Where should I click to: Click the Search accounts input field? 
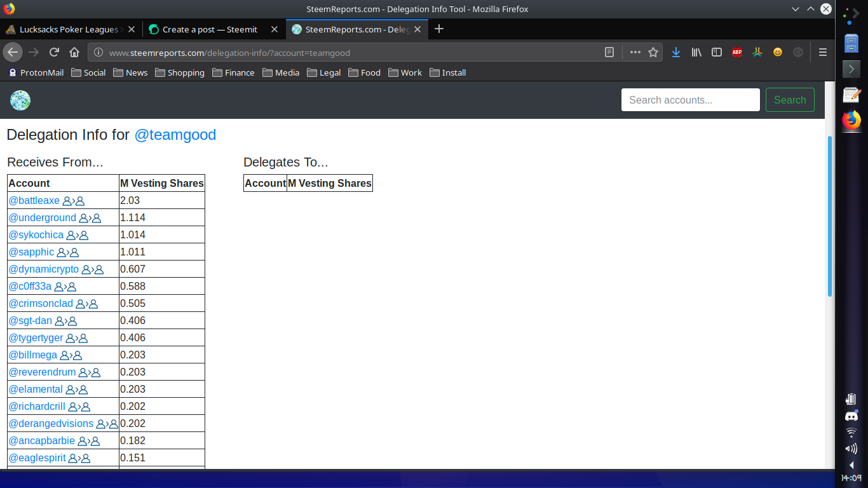[691, 100]
